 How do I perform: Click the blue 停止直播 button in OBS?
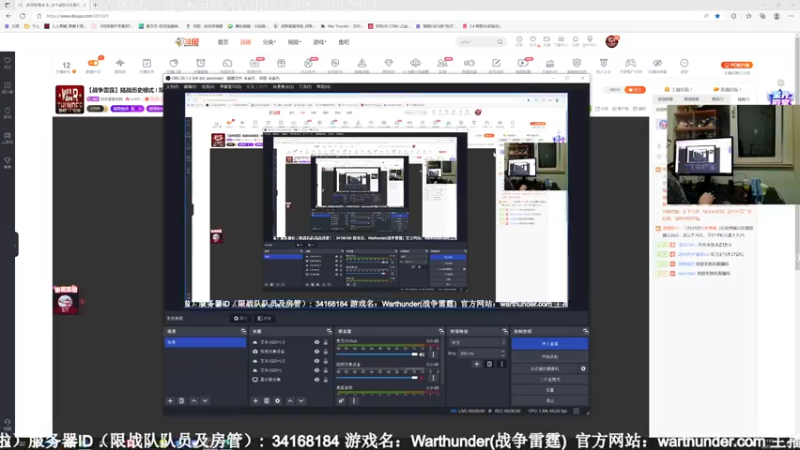[549, 344]
